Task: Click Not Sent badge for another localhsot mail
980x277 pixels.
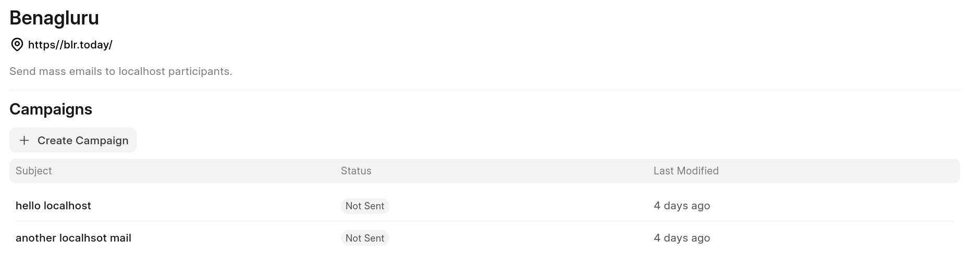Action: (365, 238)
